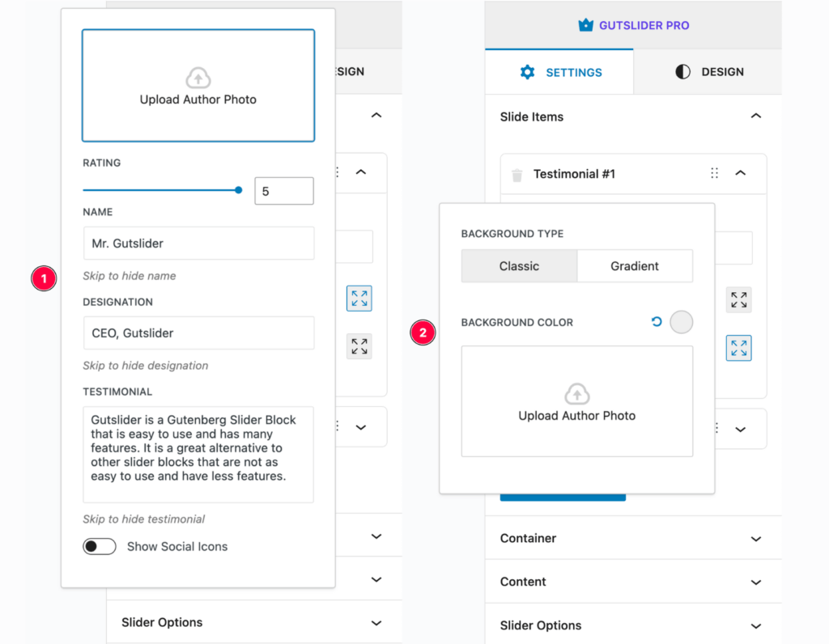Click the trash icon beside Testimonial #1
The height and width of the screenshot is (644, 829).
click(x=517, y=175)
